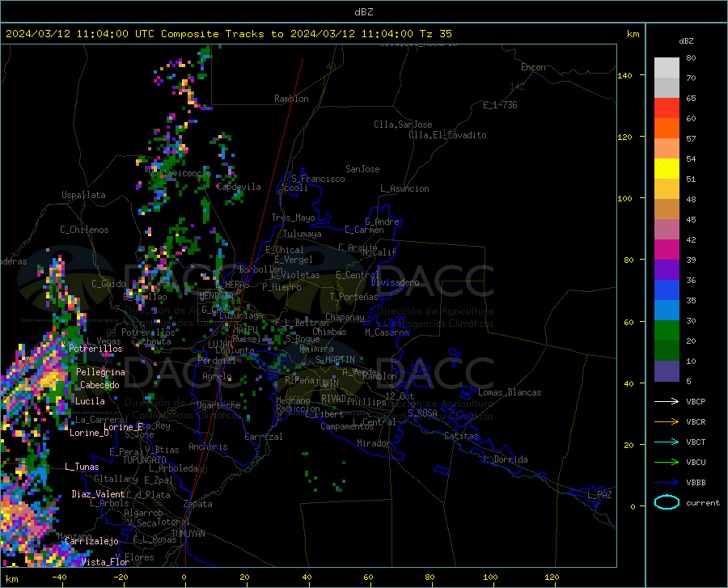728x588 pixels.
Task: Click the cyan 'current' ellipse icon
Action: pos(667,502)
